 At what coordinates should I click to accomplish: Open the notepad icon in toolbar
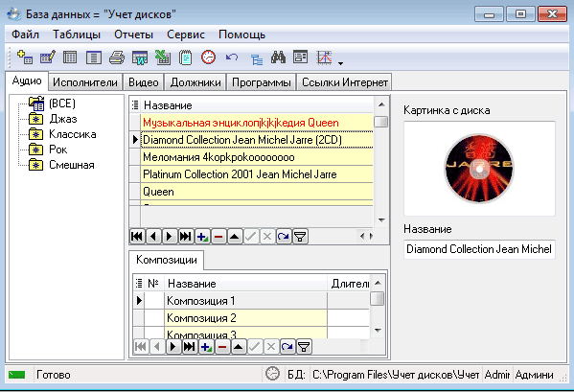coord(186,58)
